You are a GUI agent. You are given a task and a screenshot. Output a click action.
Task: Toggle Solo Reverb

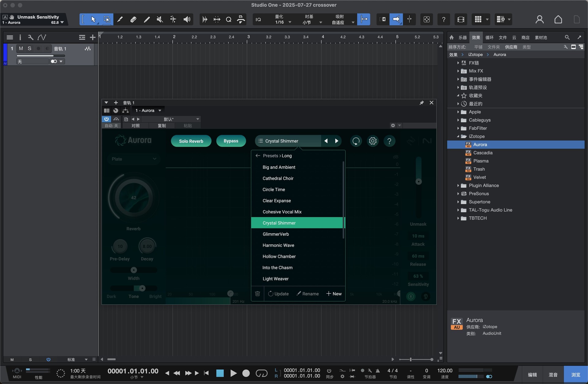coord(191,141)
